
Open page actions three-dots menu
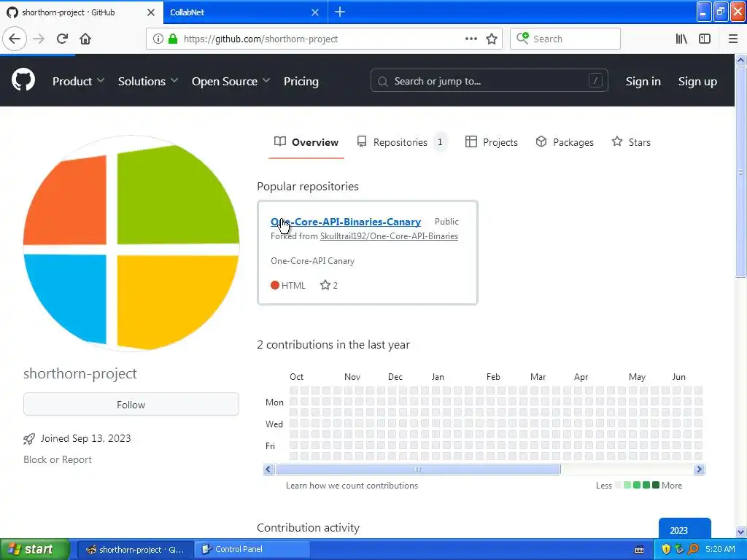471,39
